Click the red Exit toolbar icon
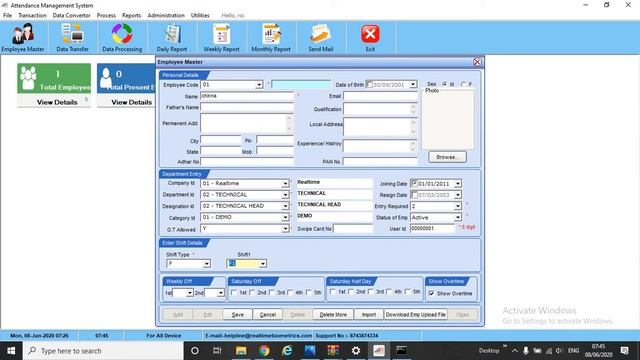Screen dimensions: 640x360 [x=370, y=38]
